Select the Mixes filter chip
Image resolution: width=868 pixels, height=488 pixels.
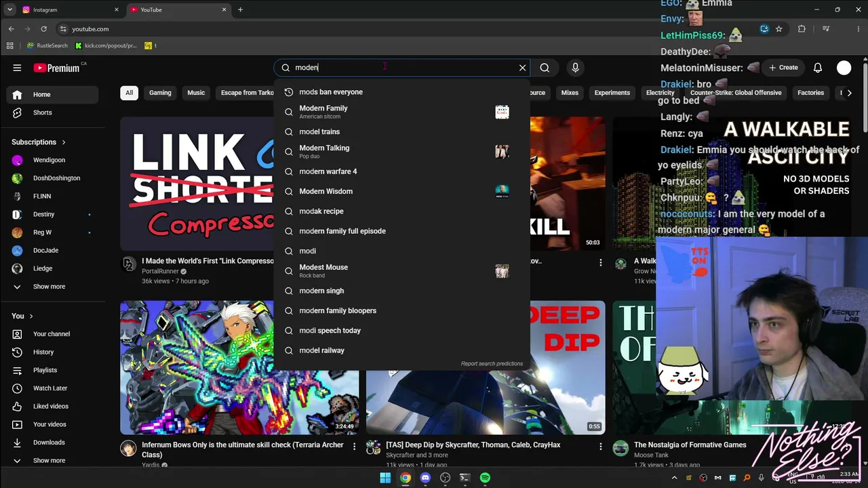pos(570,93)
